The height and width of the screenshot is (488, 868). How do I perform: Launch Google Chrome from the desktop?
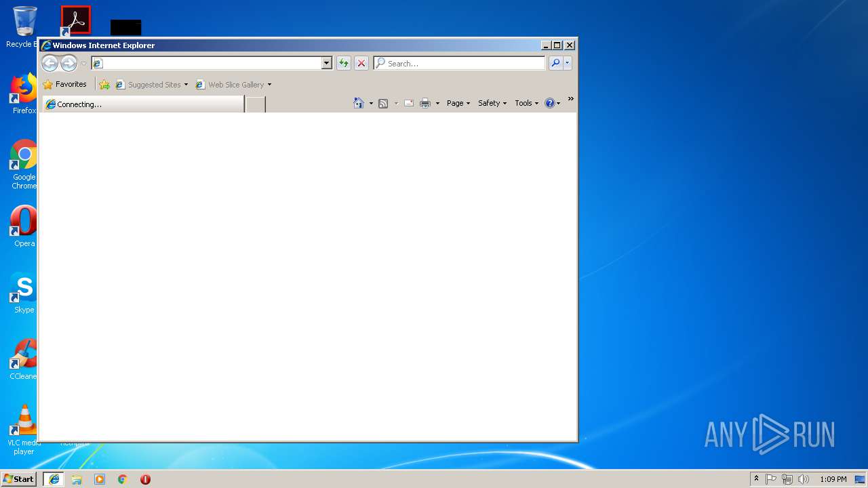(x=24, y=164)
